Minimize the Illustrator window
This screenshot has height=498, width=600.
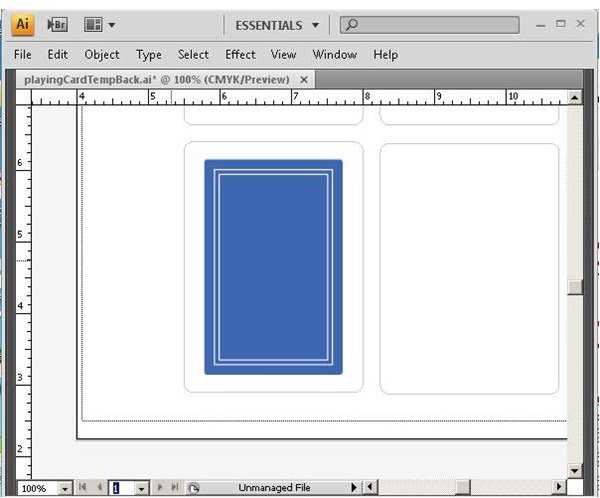coord(540,25)
